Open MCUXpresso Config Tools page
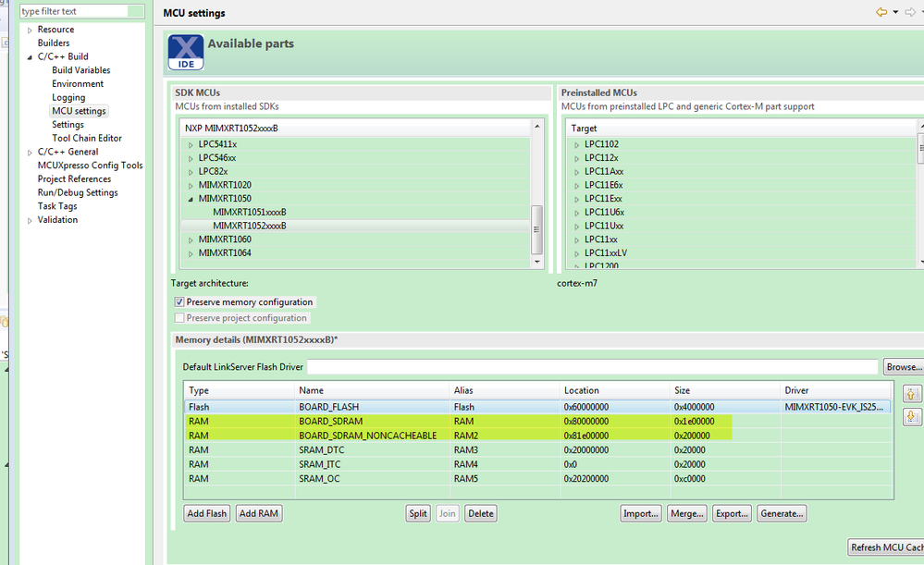The image size is (924, 565). click(x=90, y=165)
